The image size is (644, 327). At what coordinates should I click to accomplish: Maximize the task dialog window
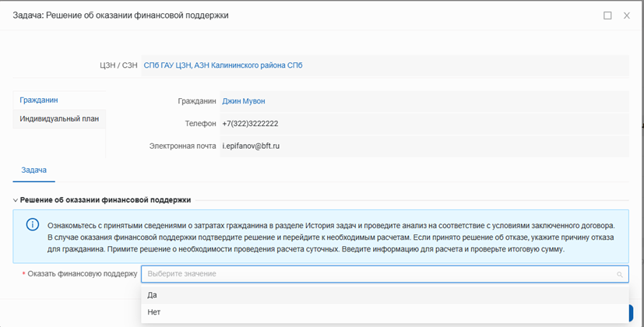pos(607,16)
